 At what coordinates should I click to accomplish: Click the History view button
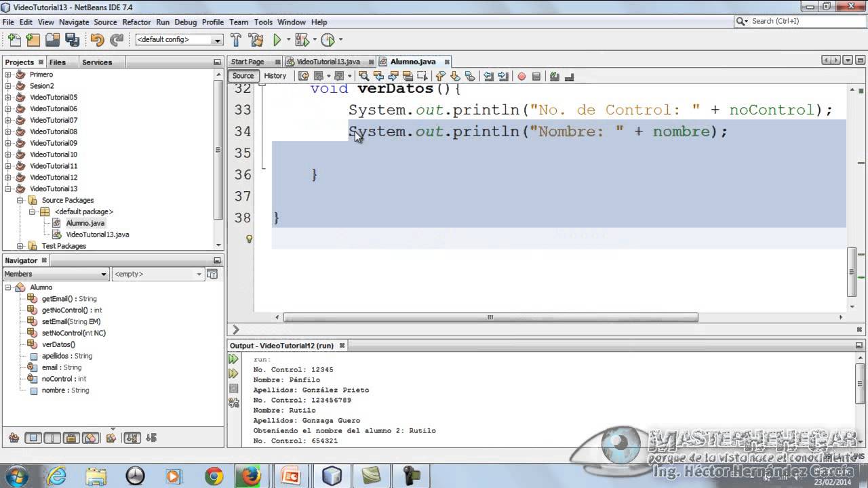point(275,76)
